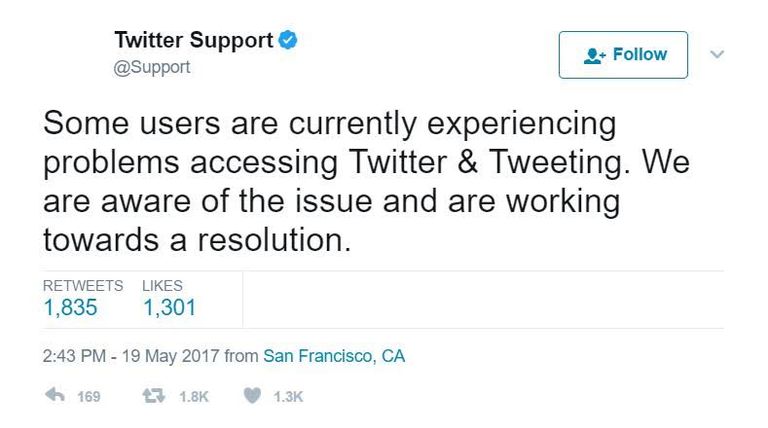
Task: Open the Twitter Support profile name
Action: click(193, 41)
